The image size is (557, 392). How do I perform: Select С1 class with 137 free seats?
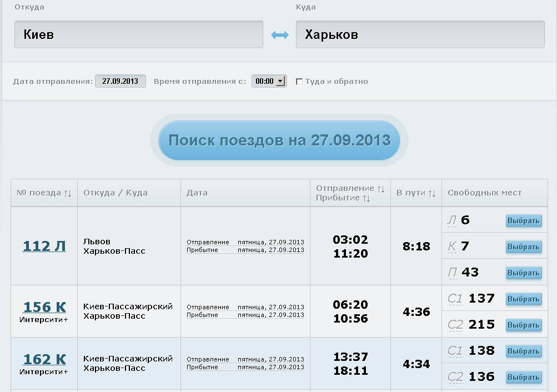(x=523, y=299)
